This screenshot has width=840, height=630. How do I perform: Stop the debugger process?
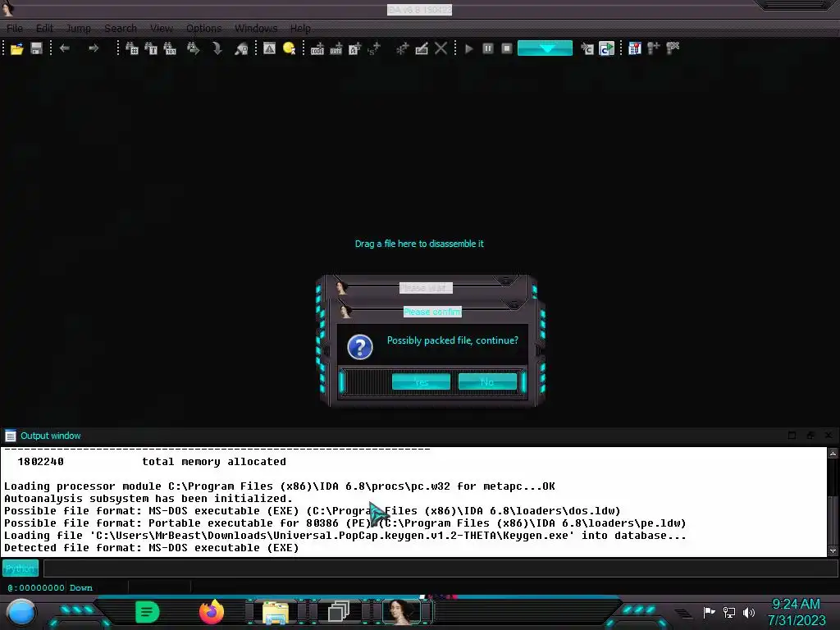coord(507,48)
